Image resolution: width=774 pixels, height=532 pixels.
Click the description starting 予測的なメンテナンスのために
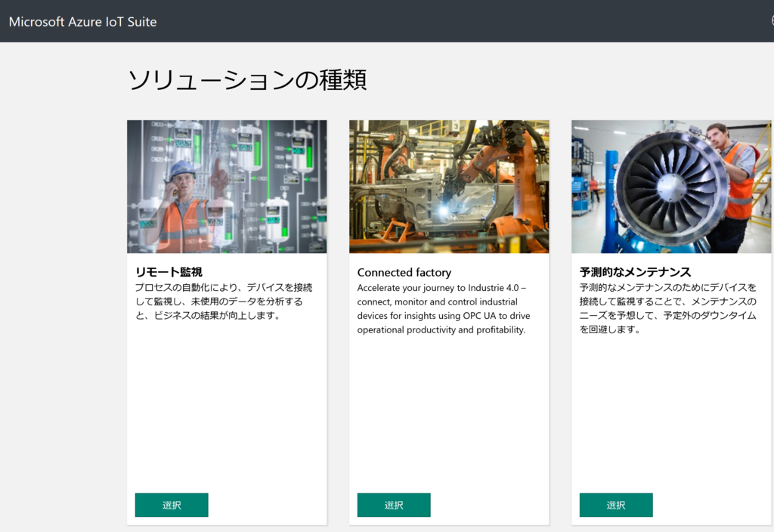[x=667, y=308]
